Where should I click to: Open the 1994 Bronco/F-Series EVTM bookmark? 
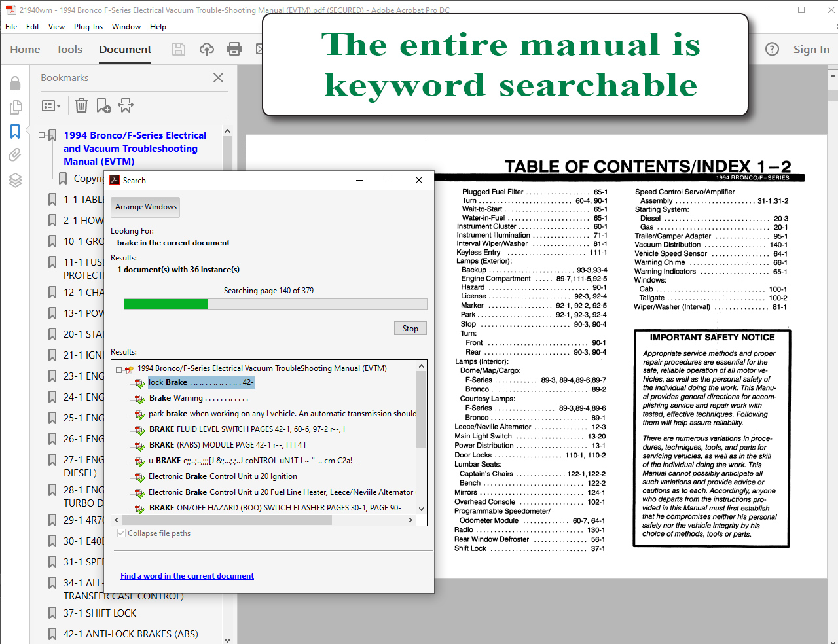click(135, 149)
